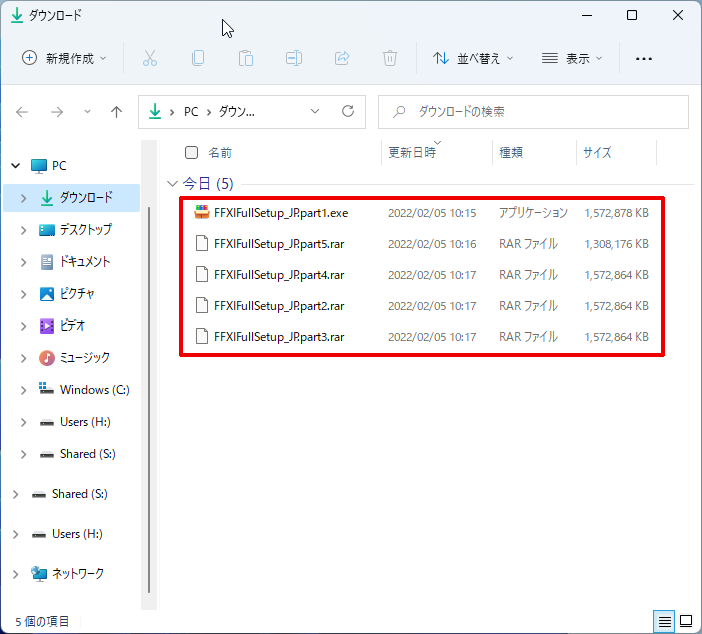Expand the デスクトップ tree node

[x=24, y=230]
